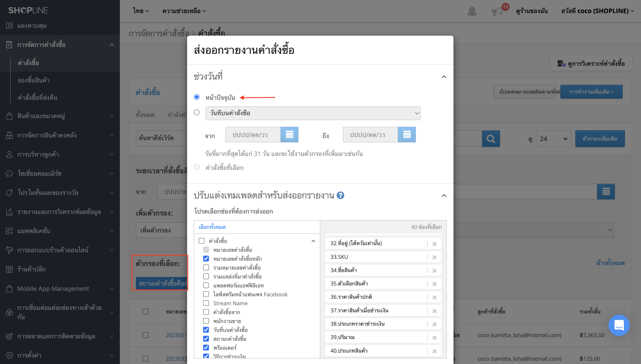Screen dimensions: 641x364
Task: Click the โซเชี่ยลคอมเมิร์ซ chat icon
Action: 9,173
